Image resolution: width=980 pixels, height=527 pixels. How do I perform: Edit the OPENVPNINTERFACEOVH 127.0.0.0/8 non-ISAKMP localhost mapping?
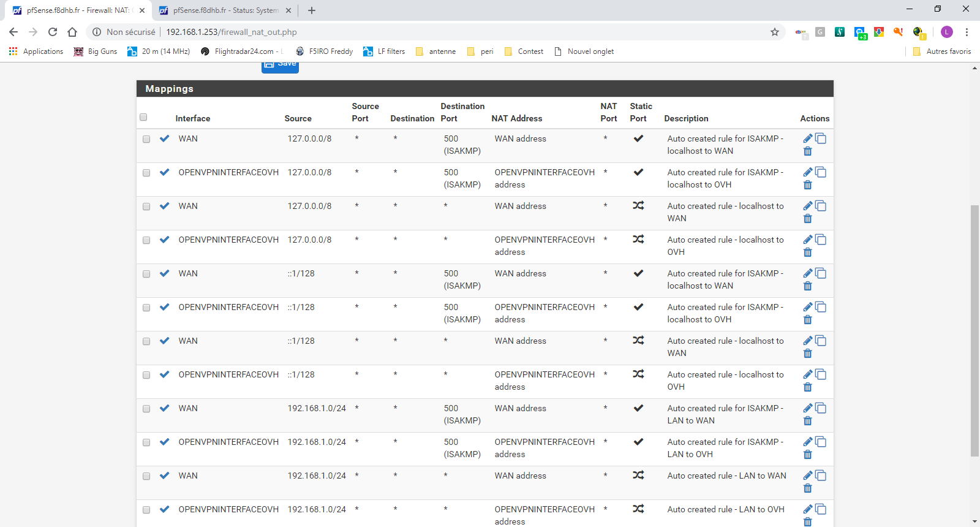point(807,240)
